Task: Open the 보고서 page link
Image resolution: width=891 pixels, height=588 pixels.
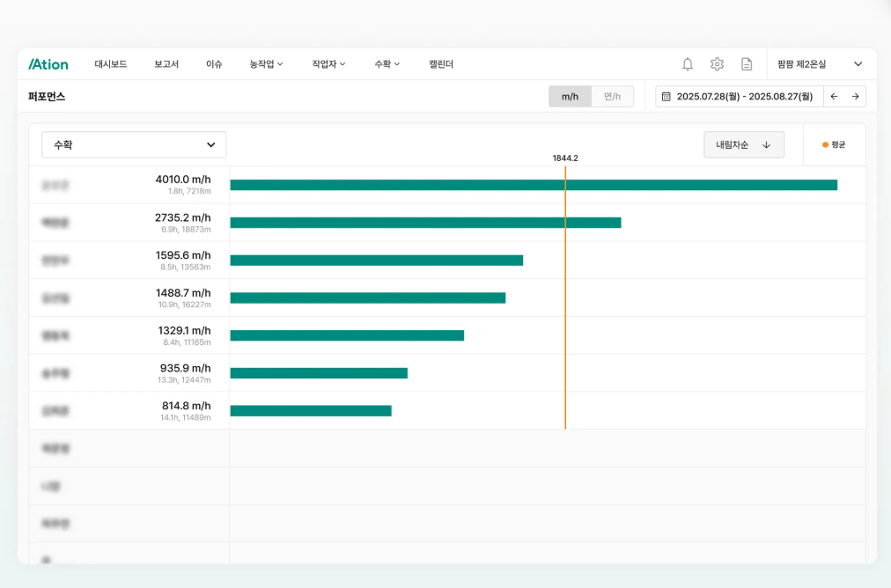Action: pyautogui.click(x=166, y=64)
